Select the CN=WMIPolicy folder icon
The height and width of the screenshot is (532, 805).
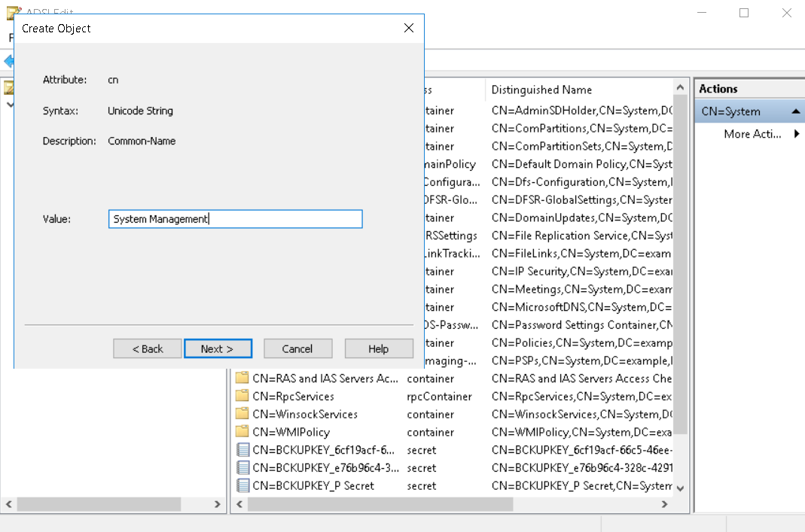click(x=242, y=432)
